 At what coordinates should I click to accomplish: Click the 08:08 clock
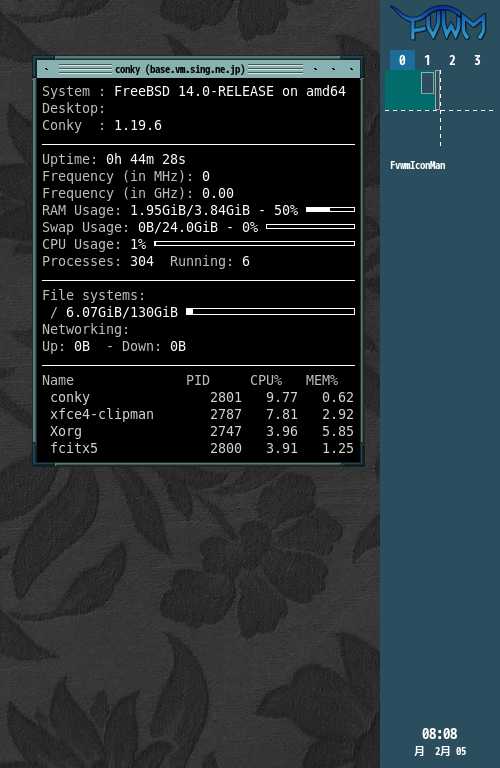tap(439, 734)
